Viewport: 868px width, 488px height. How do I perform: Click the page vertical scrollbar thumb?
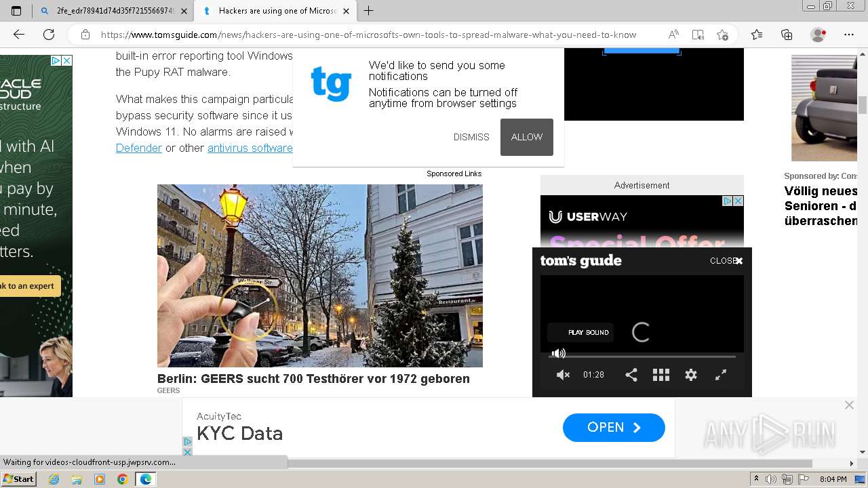[863, 105]
